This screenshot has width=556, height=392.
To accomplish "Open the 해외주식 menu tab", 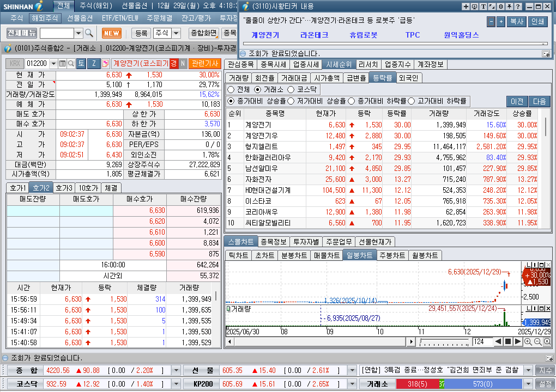I will [x=45, y=18].
